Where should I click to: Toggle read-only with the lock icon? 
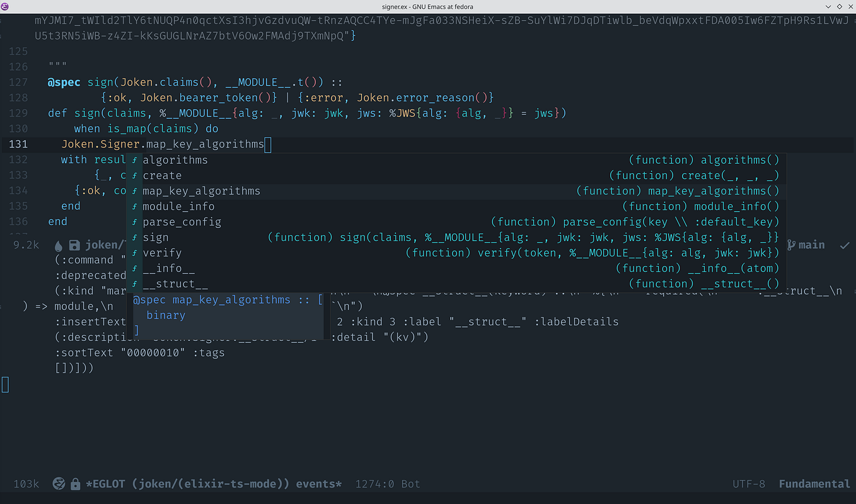75,484
